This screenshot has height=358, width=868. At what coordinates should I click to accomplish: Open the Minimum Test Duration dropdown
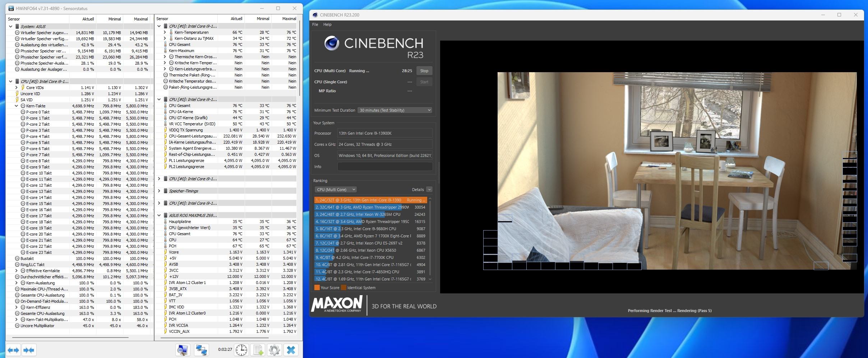[395, 110]
